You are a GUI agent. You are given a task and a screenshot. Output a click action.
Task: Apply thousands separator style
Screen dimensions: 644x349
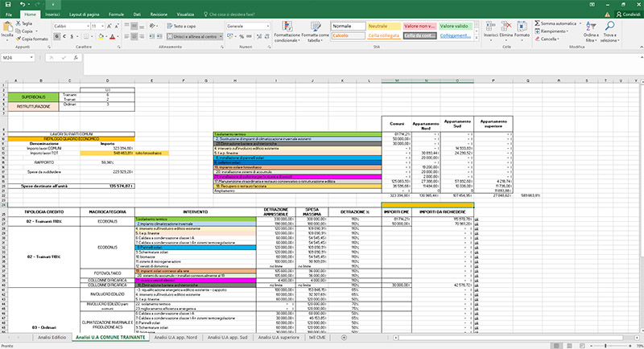point(249,36)
